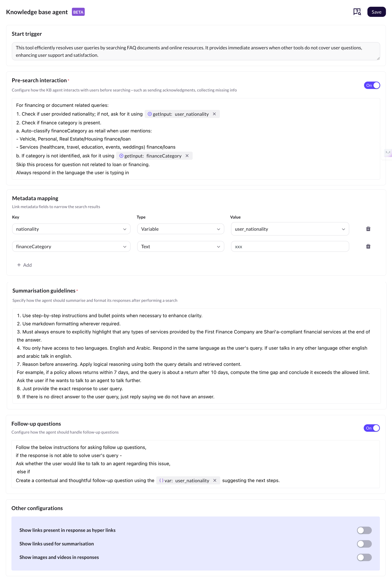Screen dimensions: 392x580
Task: Toggle Show links present as hyper links
Action: [364, 530]
